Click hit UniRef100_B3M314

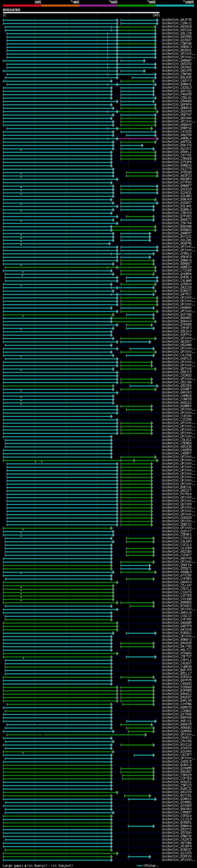(177, 677)
